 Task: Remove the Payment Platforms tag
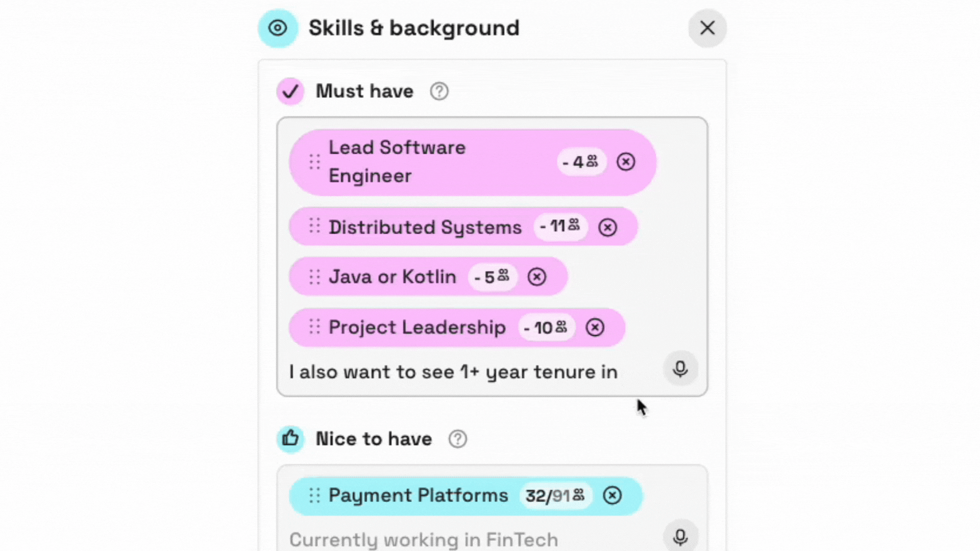[x=612, y=495]
